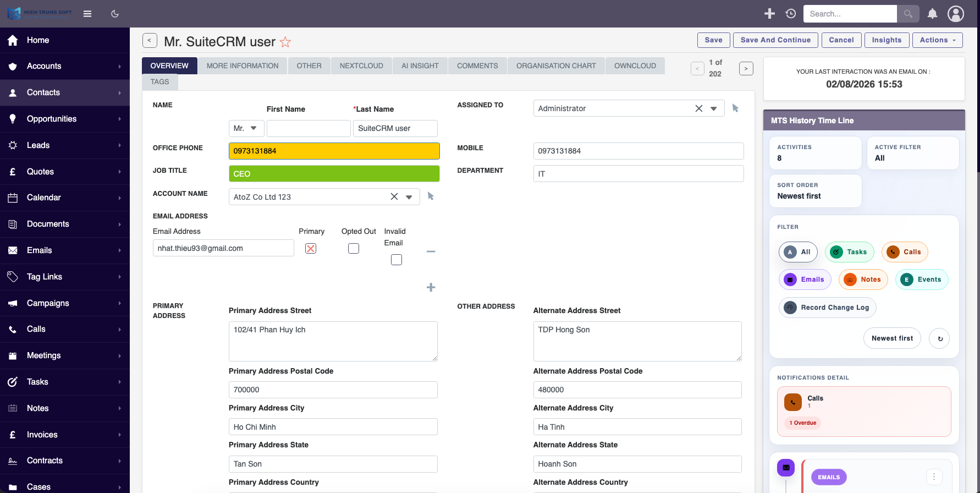Open the user profile avatar menu
Viewport: 980px width, 493px height.
click(x=956, y=14)
